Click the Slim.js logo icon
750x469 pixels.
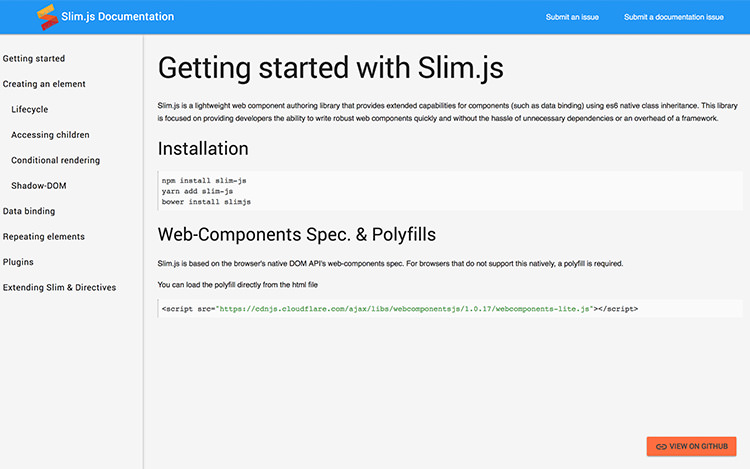[x=47, y=16]
